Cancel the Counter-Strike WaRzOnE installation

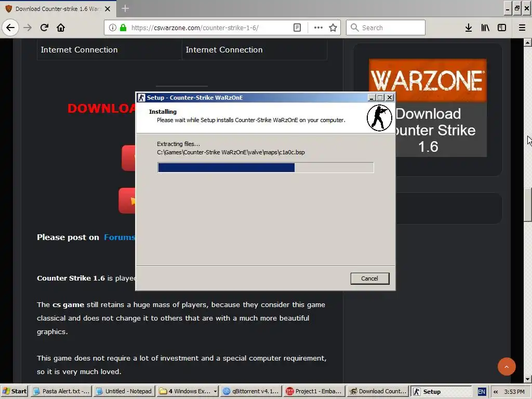(370, 278)
